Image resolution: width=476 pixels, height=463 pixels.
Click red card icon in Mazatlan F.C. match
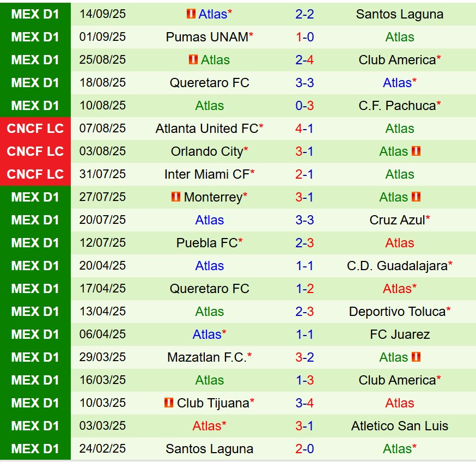[416, 357]
